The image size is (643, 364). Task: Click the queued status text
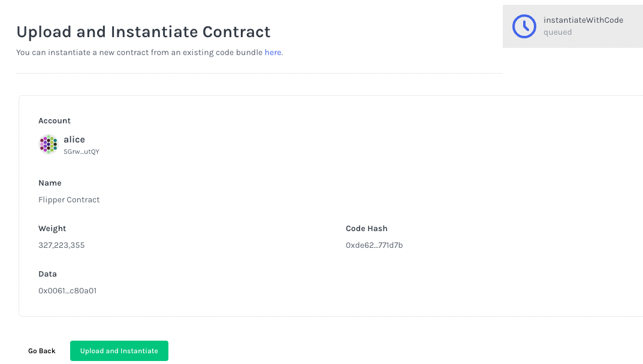pos(557,32)
